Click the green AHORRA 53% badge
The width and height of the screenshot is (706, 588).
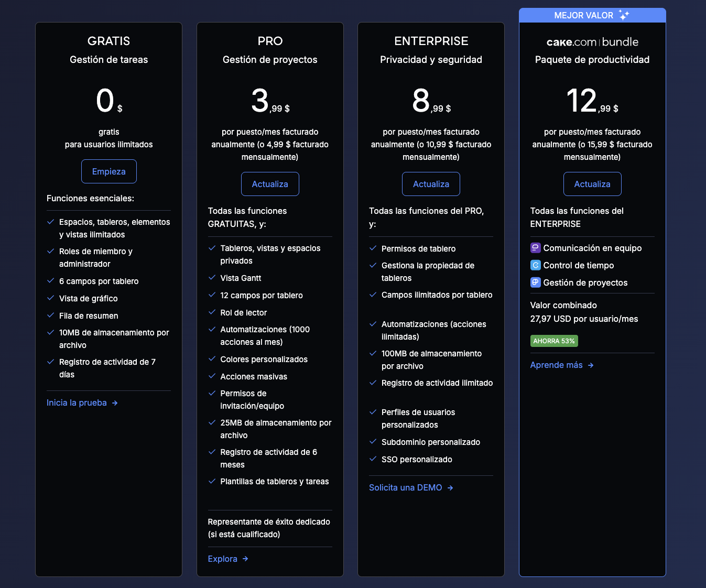click(554, 341)
